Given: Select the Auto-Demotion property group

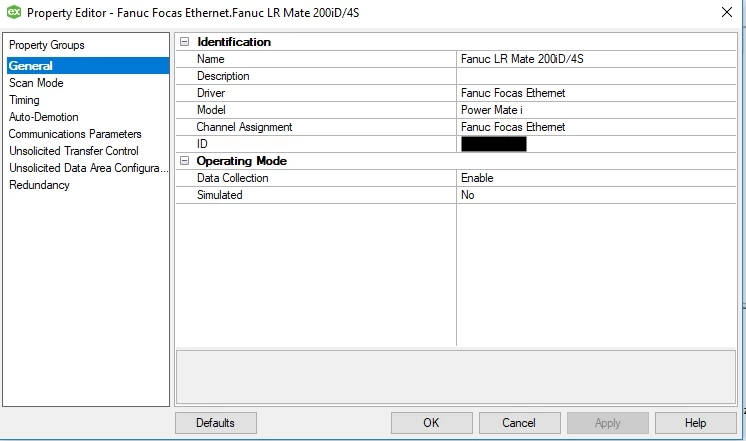Looking at the screenshot, I should coord(44,117).
